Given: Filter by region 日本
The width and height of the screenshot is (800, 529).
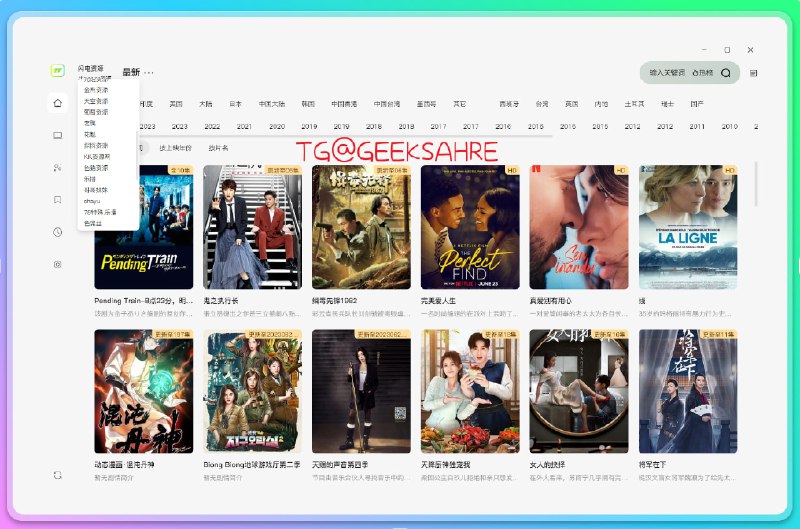Looking at the screenshot, I should (235, 104).
